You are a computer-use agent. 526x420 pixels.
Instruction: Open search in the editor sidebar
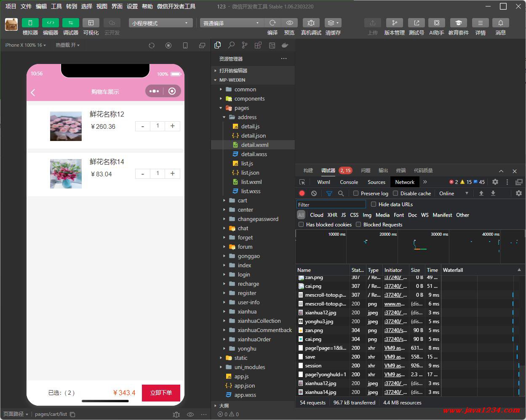231,45
